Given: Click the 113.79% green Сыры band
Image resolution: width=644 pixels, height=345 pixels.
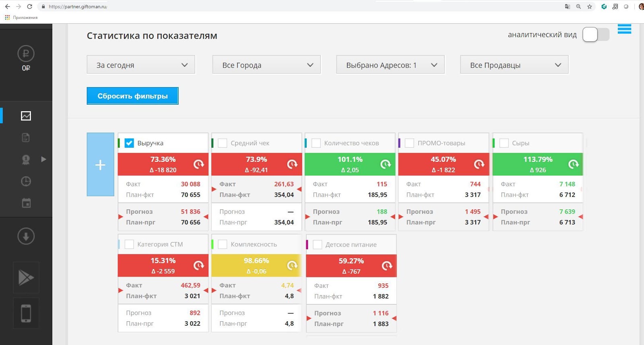Looking at the screenshot, I should tap(538, 164).
